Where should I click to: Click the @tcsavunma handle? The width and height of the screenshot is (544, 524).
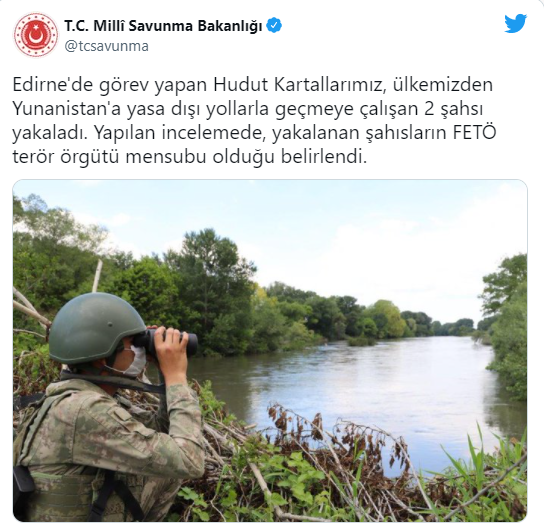point(107,46)
